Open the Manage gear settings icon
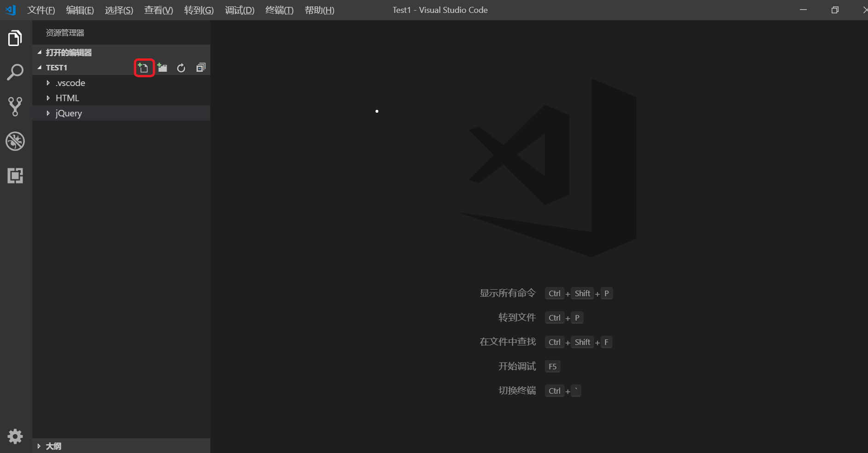868x453 pixels. 15,436
